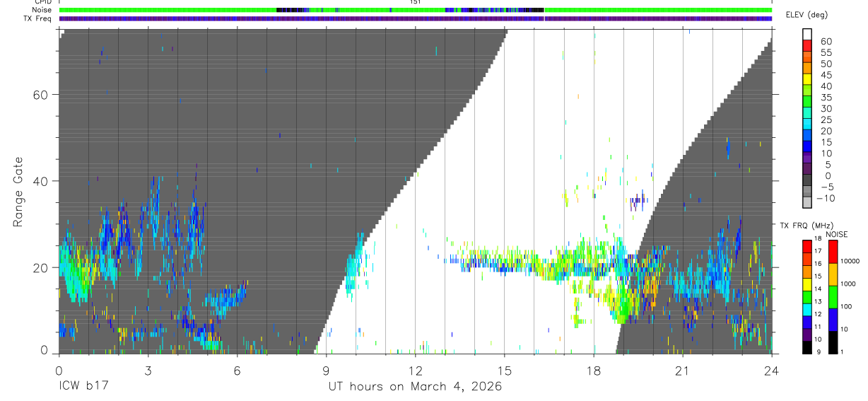Click the green 100 noise level swatch
868x401 pixels.
(x=833, y=296)
